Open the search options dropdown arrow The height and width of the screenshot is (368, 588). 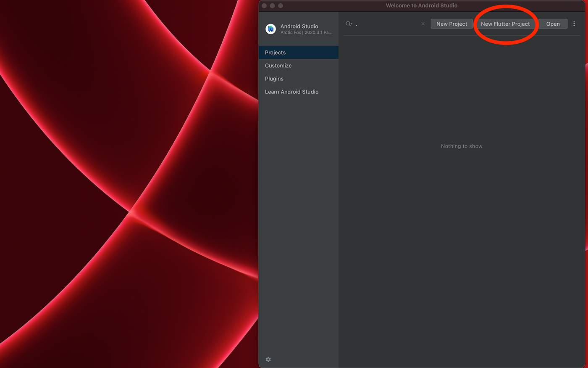coord(351,24)
